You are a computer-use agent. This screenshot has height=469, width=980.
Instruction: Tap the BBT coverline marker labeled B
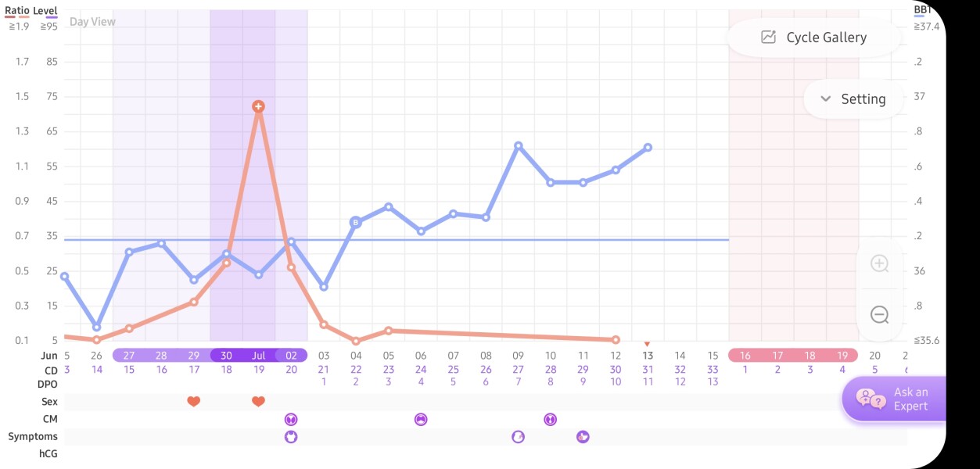[x=356, y=222]
